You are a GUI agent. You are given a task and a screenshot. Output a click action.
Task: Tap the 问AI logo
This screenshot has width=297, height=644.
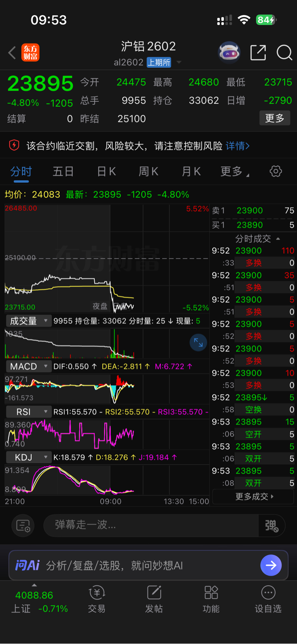[x=27, y=565]
